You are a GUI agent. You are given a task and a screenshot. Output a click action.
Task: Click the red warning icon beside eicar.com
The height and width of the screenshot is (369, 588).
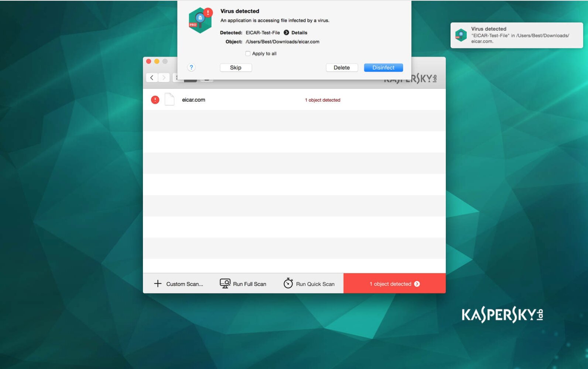155,100
